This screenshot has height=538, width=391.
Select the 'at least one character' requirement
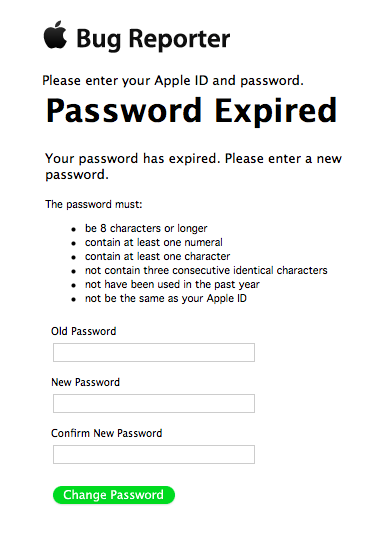(157, 256)
